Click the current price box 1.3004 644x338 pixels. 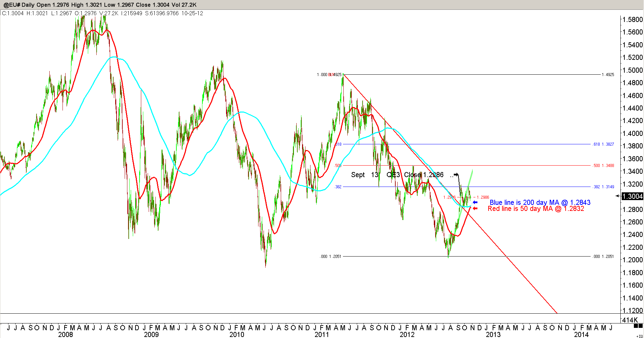[x=633, y=196]
